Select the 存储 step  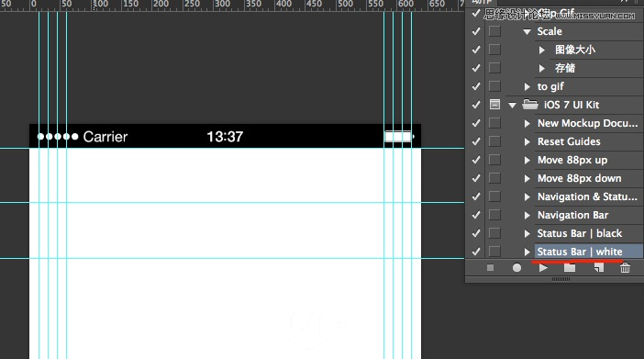[565, 68]
